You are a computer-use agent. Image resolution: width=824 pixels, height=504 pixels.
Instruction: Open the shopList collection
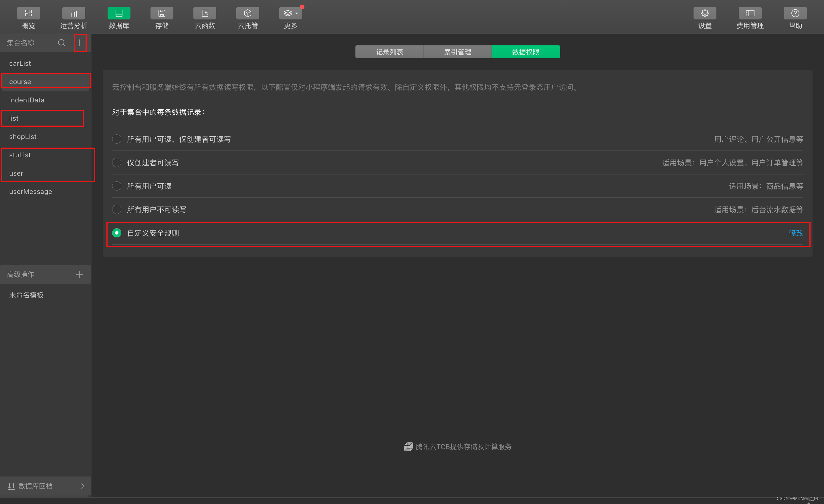click(x=45, y=136)
